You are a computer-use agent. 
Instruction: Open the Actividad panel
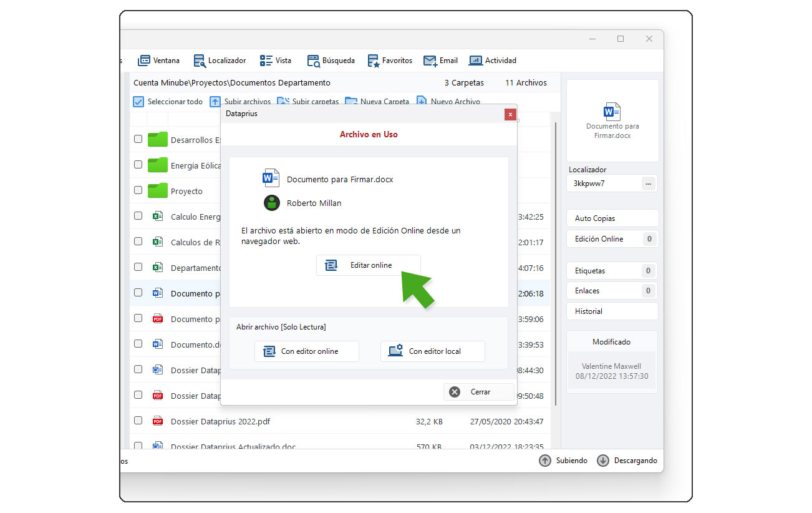[x=493, y=61]
